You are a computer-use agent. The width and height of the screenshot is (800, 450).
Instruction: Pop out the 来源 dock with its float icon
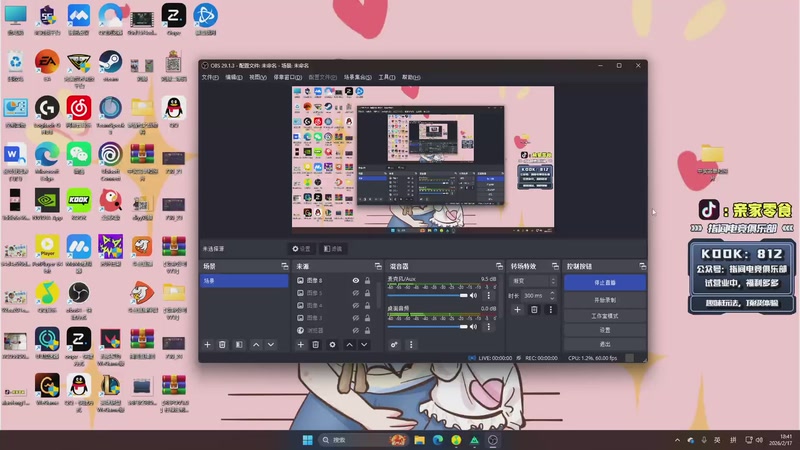[x=378, y=266]
